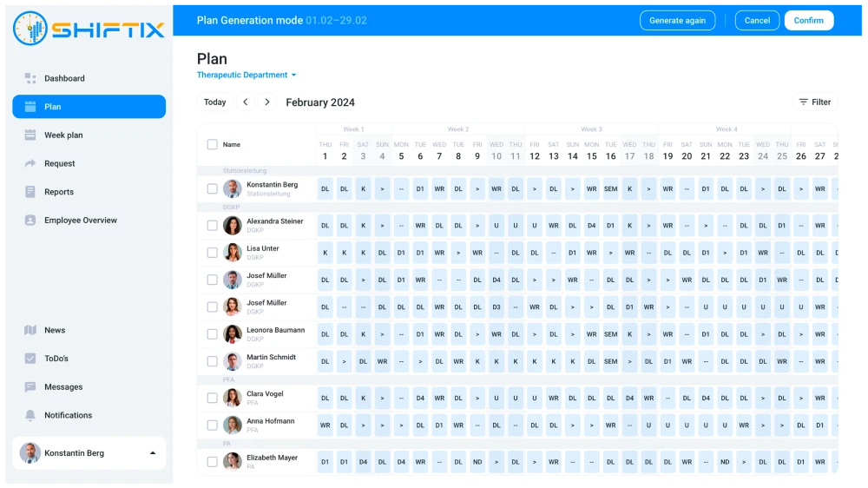Click the Messages chat bubble icon

pyautogui.click(x=30, y=386)
